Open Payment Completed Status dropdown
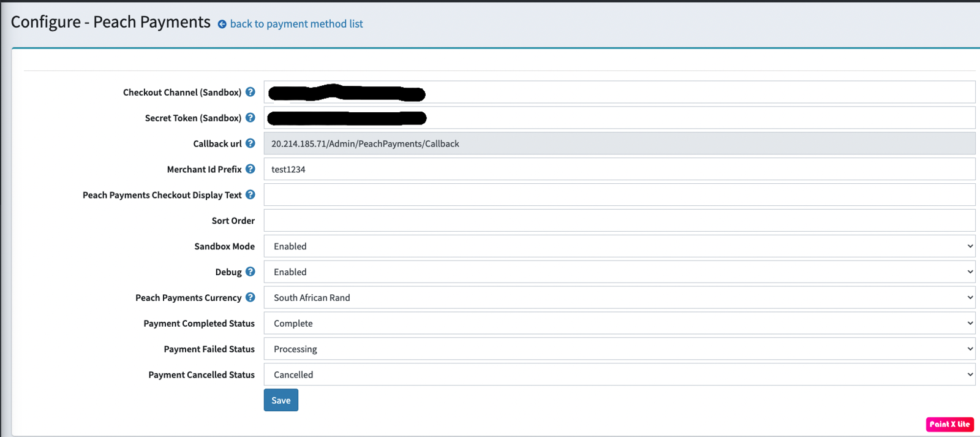Viewport: 980px width, 437px height. coord(619,324)
